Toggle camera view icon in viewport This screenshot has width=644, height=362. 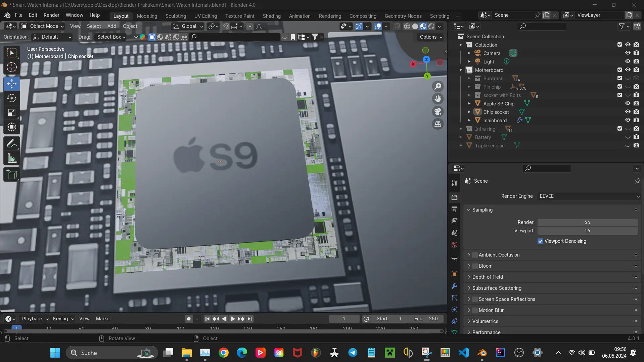[438, 111]
